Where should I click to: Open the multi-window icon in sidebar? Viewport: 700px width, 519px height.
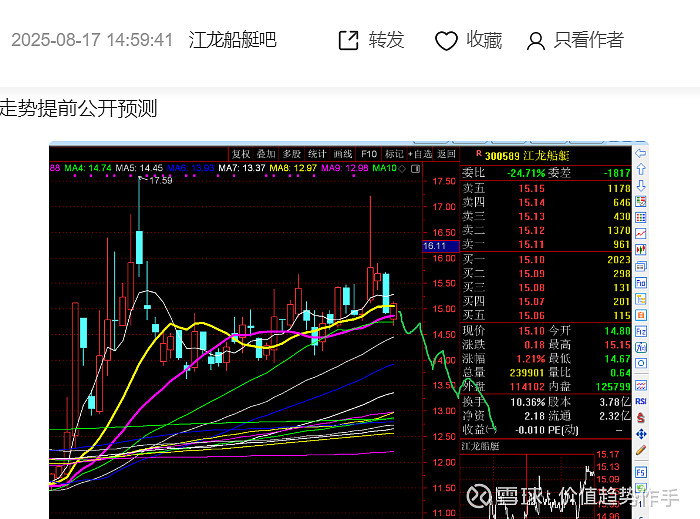(x=641, y=266)
